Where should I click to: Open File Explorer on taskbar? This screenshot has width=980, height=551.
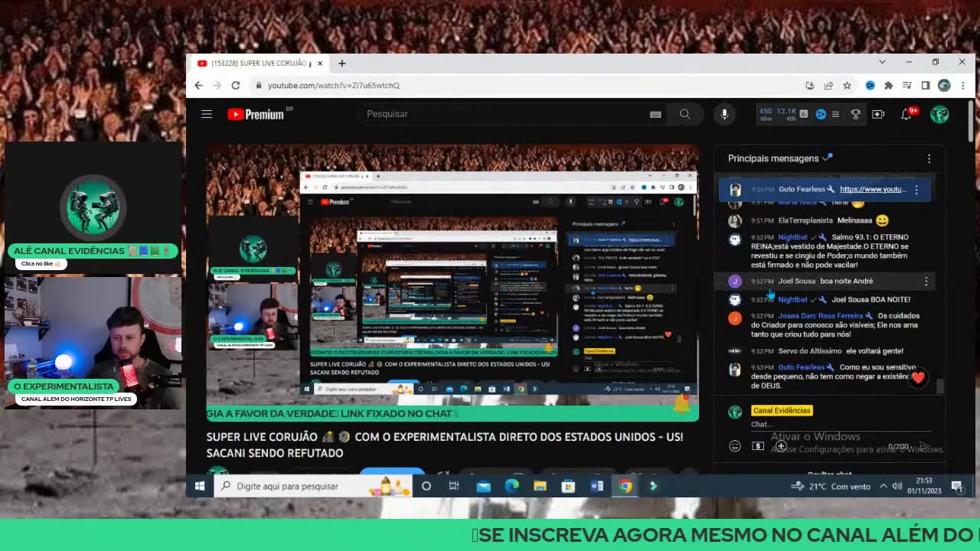[x=540, y=486]
